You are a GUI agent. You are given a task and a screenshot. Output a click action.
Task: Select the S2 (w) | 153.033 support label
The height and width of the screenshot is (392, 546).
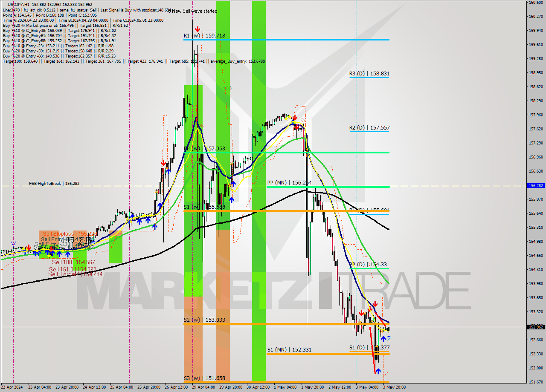[204, 320]
